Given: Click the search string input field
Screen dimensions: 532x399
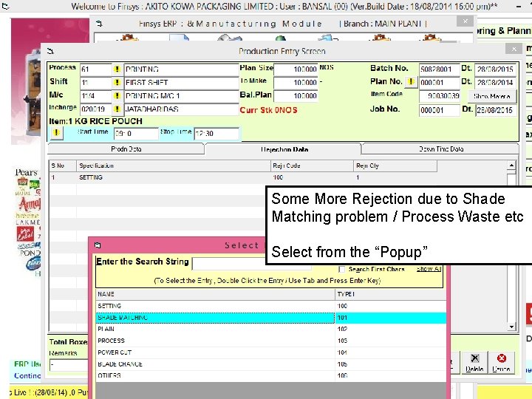Looking at the screenshot, I should 251,264.
